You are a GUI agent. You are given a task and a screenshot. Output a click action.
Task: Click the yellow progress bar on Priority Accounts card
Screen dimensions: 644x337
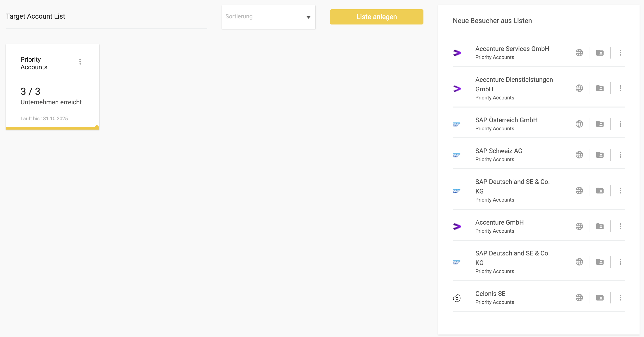[x=52, y=128]
